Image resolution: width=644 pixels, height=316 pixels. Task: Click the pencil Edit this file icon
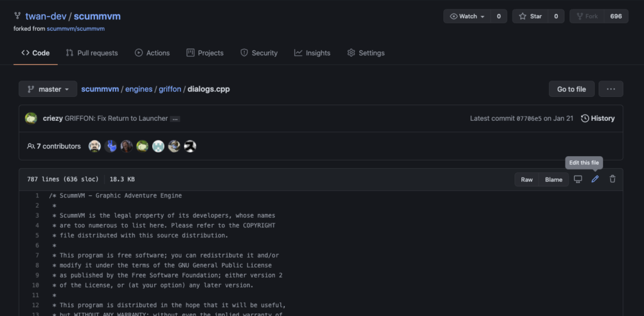[x=595, y=179]
